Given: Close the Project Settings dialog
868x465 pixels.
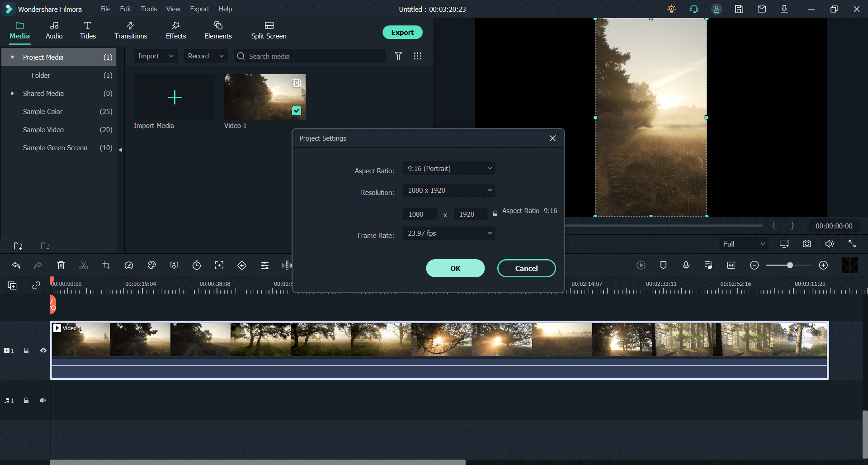Looking at the screenshot, I should tap(552, 138).
